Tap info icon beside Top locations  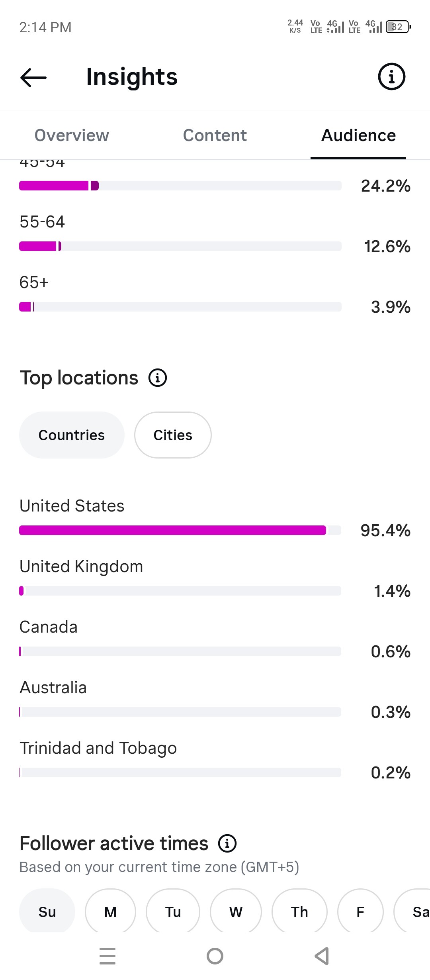[x=158, y=378]
